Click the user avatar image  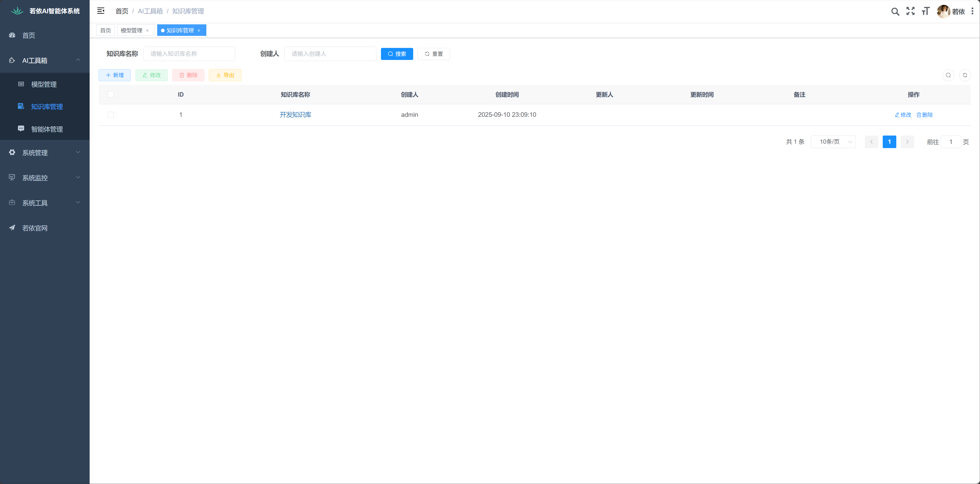943,12
